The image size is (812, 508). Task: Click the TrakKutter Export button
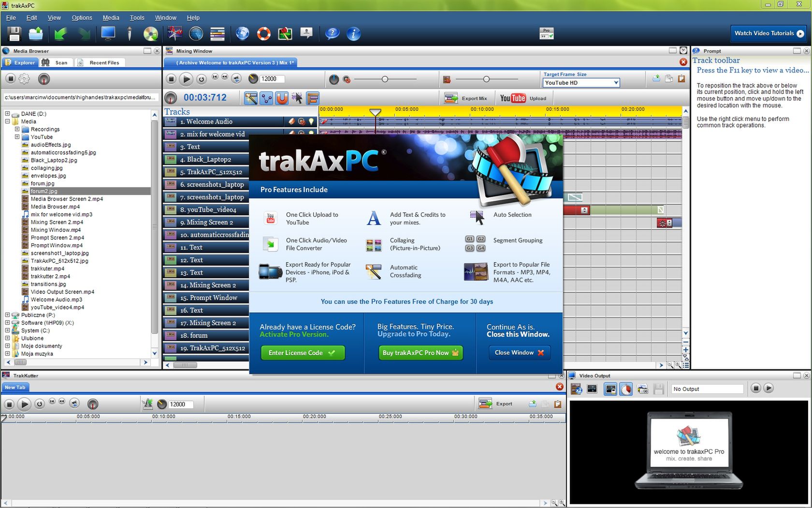(x=495, y=403)
